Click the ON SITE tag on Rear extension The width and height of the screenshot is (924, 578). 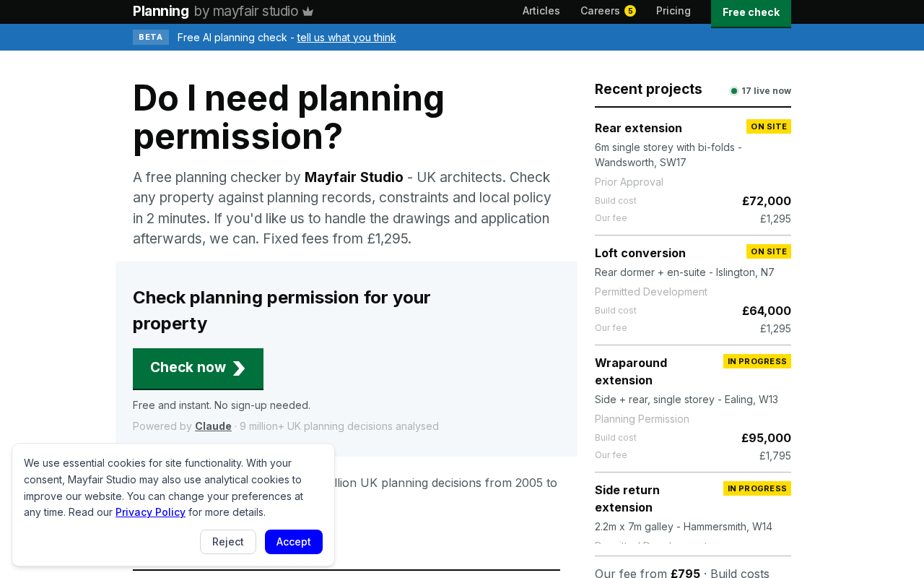(x=769, y=126)
